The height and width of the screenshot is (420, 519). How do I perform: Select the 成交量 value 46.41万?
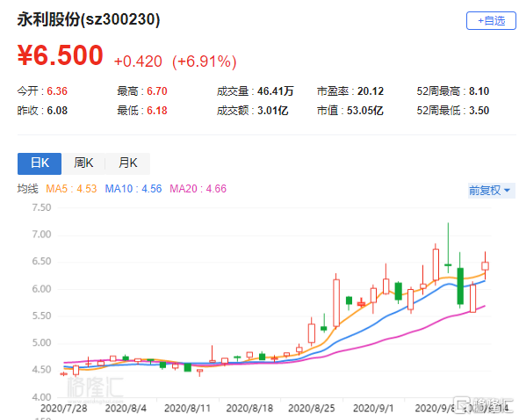coord(276,91)
